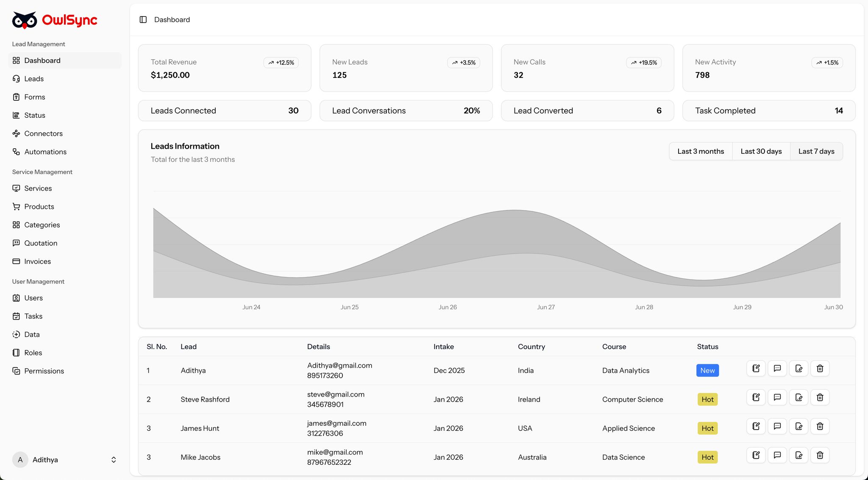Open the Permissions sidebar item
868x480 pixels.
(x=44, y=371)
